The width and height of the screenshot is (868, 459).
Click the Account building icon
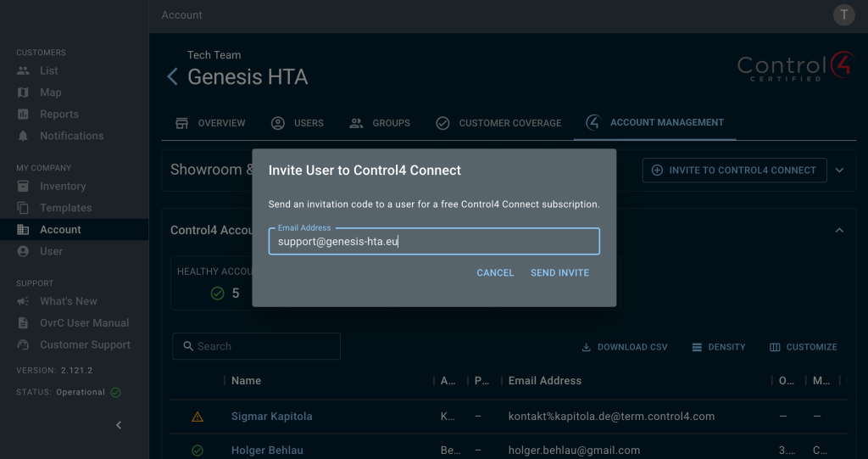pos(23,229)
